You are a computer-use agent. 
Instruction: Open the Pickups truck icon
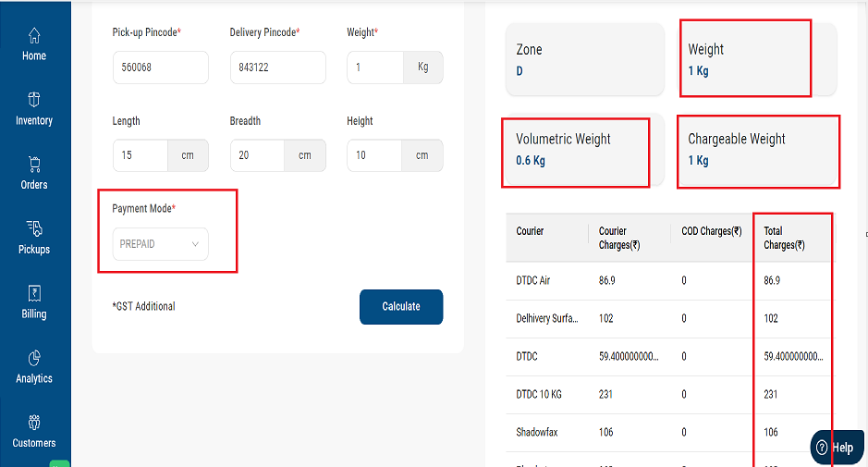tap(34, 229)
